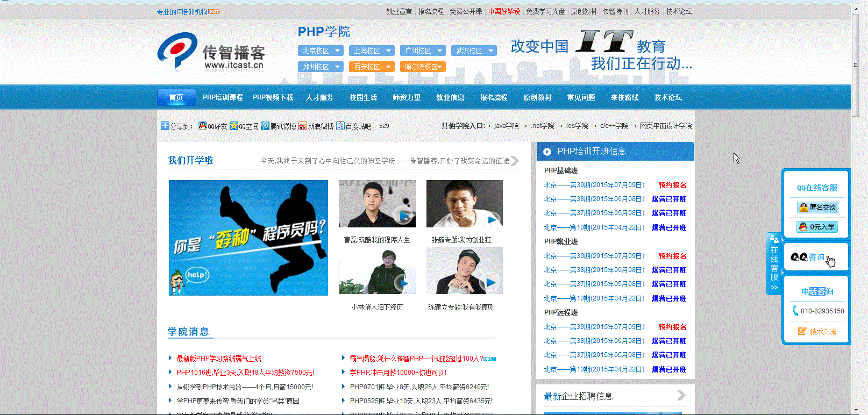The image size is (868, 415).
Task: Click the blue plus share icon
Action: click(165, 126)
